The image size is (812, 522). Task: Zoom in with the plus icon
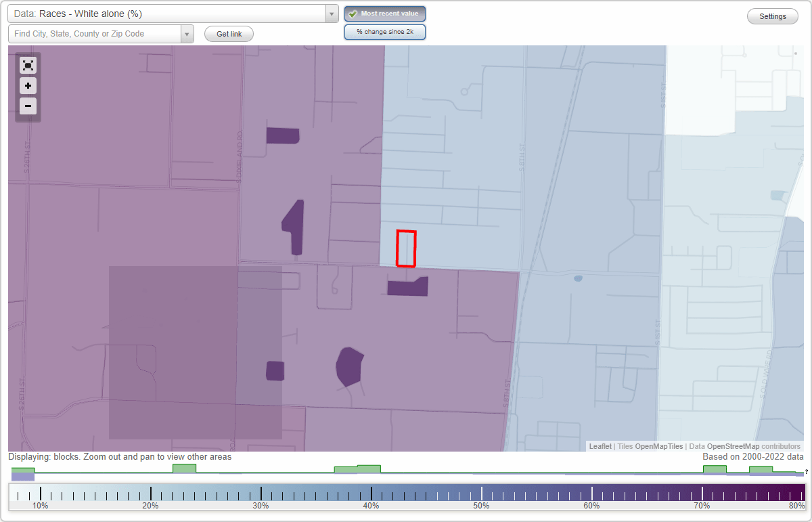(x=28, y=86)
